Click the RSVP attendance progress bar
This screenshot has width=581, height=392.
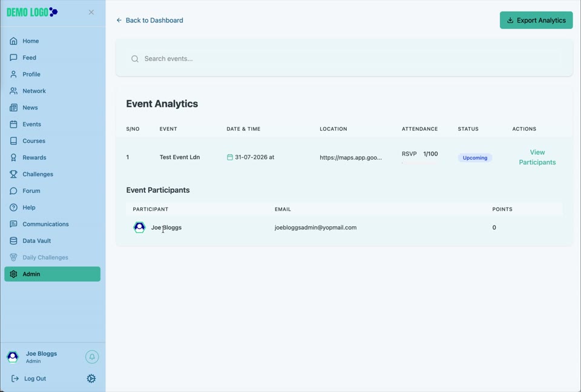coord(419,162)
